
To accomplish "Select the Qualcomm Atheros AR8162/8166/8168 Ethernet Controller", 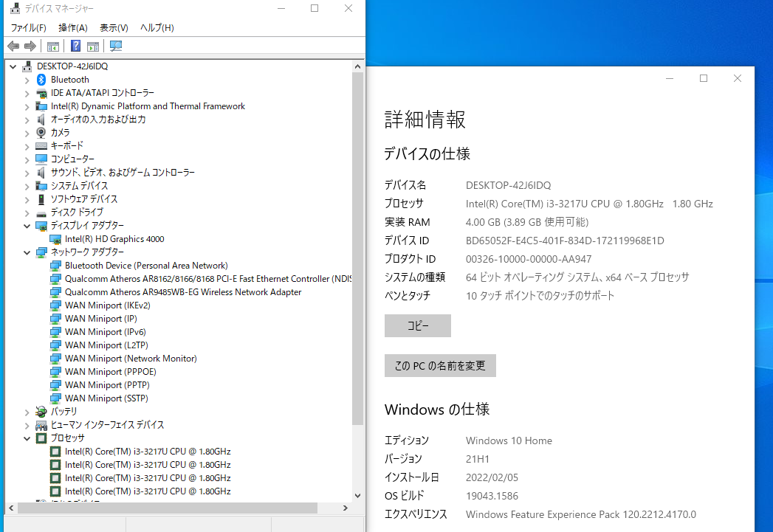I will pyautogui.click(x=208, y=279).
